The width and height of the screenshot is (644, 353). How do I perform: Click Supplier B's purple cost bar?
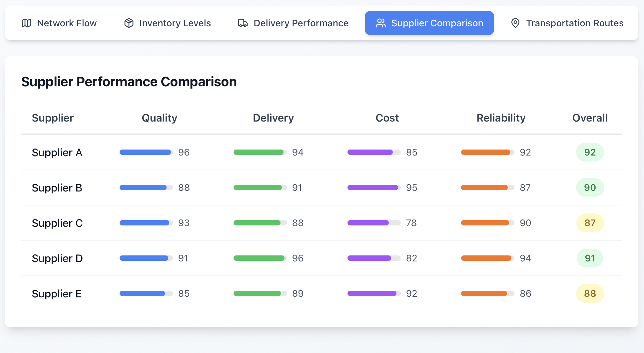point(373,187)
